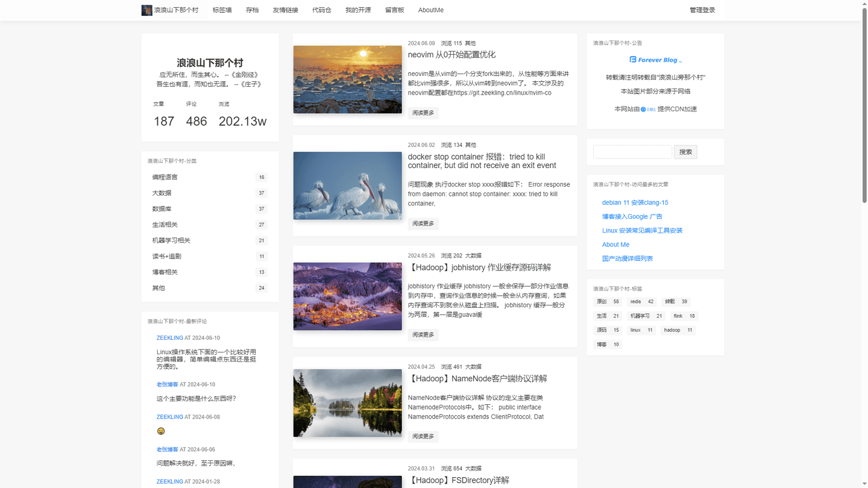Click the views count 202.13w
868x488 pixels.
(242, 121)
